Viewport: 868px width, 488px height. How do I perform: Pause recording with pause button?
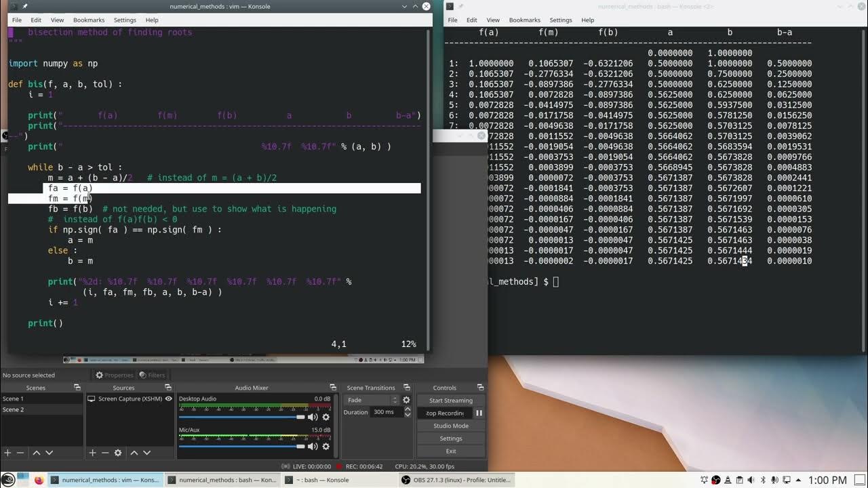click(x=479, y=413)
